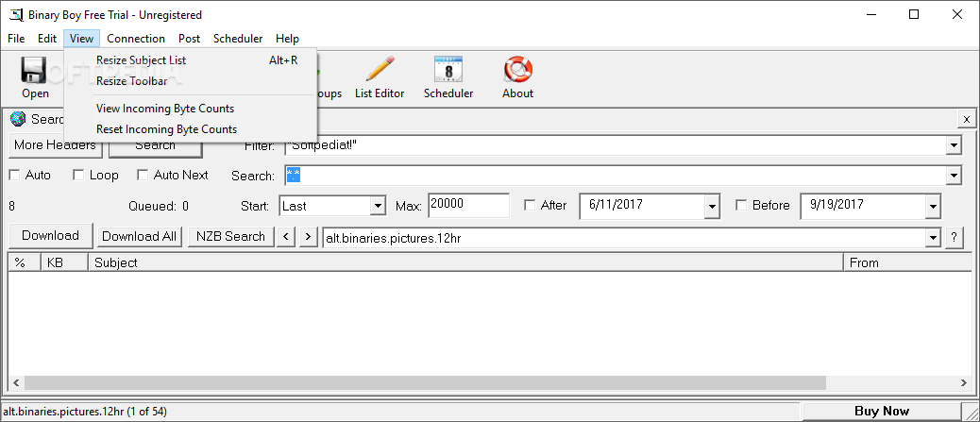The height and width of the screenshot is (422, 980).
Task: Click the More Headers button
Action: click(55, 145)
